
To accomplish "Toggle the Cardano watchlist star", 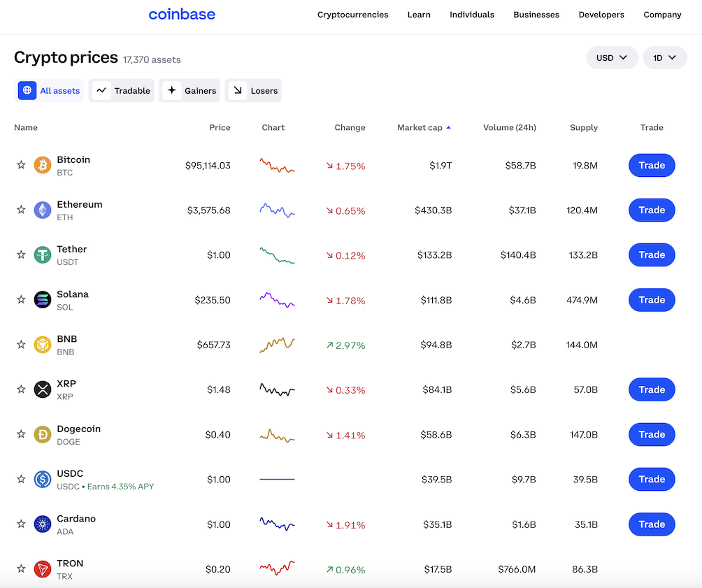I will [x=21, y=524].
